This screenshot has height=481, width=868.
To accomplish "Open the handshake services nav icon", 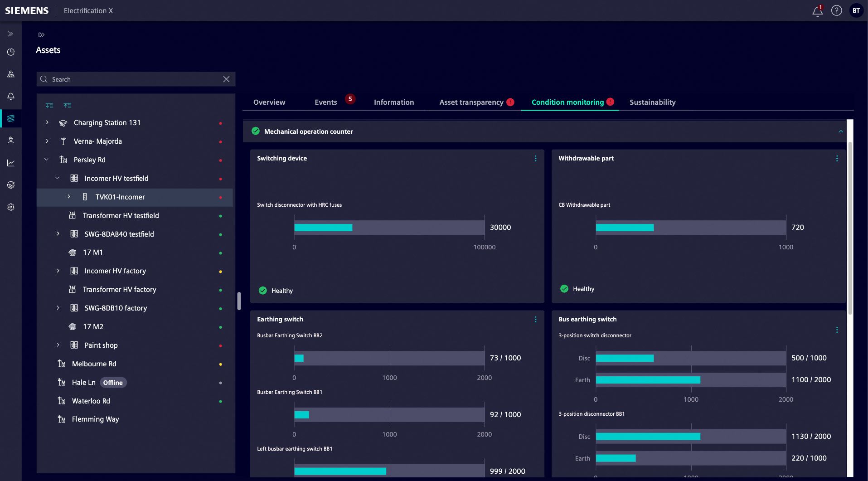I will [11, 185].
